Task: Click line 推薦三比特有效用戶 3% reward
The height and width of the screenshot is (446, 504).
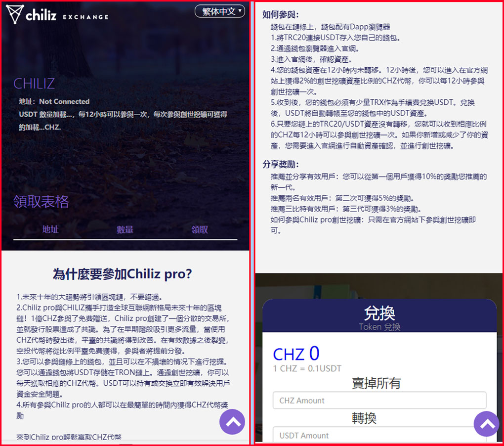Action: click(346, 209)
